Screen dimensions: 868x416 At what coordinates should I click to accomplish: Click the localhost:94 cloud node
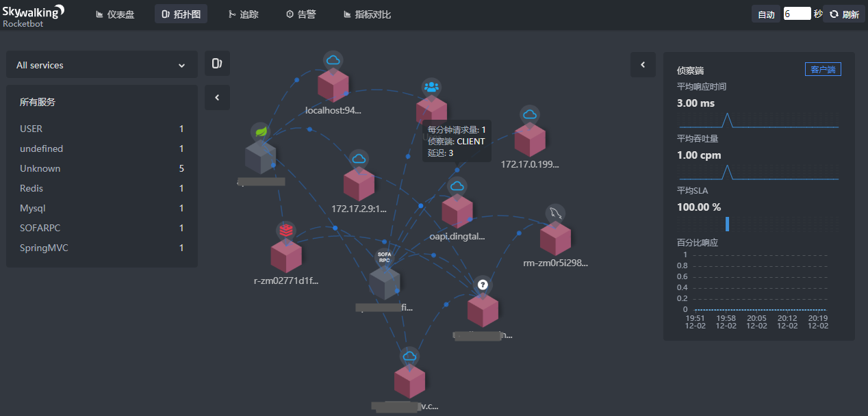pyautogui.click(x=333, y=83)
